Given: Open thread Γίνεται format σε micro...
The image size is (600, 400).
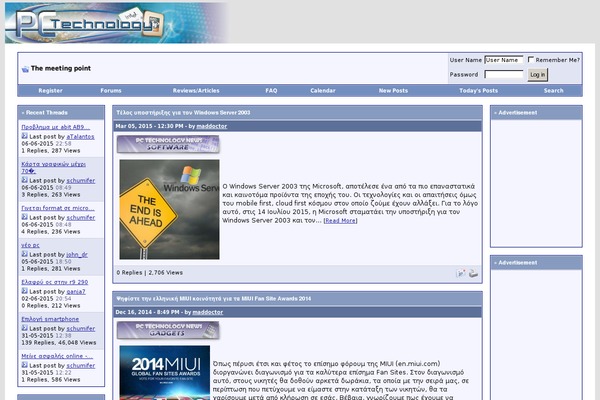Looking at the screenshot, I should click(x=58, y=208).
